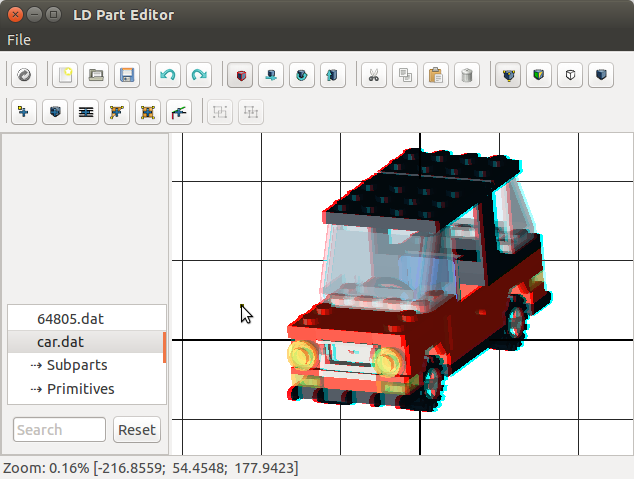Click the Reset button
Viewport: 634px width, 479px height.
pos(137,430)
